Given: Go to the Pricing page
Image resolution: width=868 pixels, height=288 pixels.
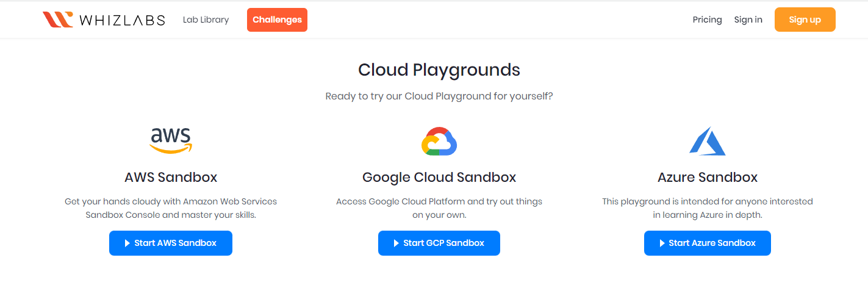Looking at the screenshot, I should point(707,20).
